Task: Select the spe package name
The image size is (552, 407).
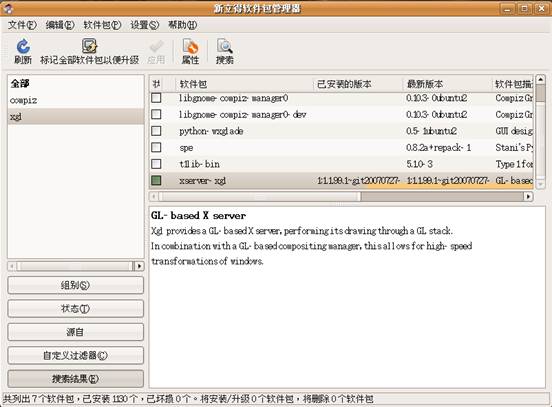Action: click(186, 148)
